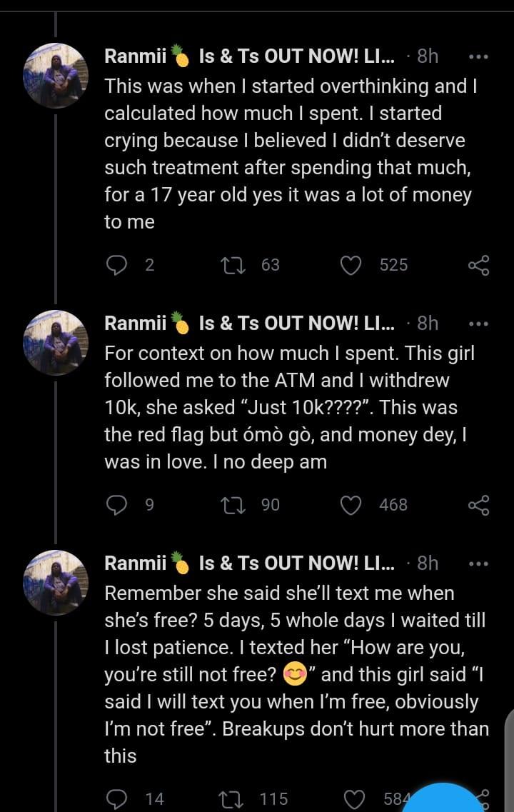Viewport: 514px width, 812px height.
Task: Tap Ranmii's name on the breakups tweet
Action: [x=136, y=563]
